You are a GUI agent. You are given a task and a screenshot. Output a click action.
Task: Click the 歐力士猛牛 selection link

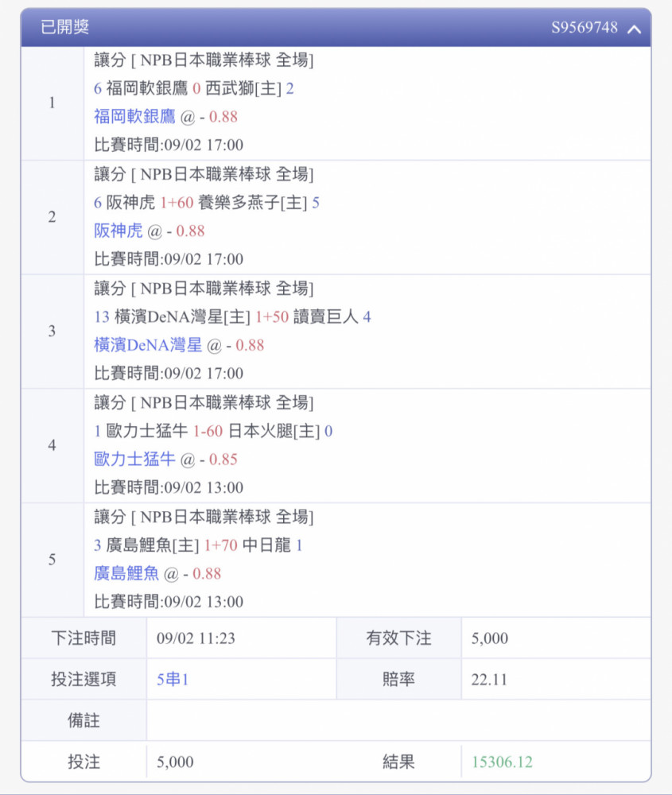134,460
